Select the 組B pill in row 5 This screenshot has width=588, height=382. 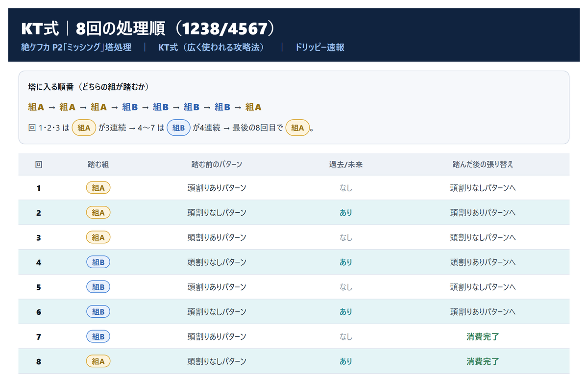click(98, 287)
